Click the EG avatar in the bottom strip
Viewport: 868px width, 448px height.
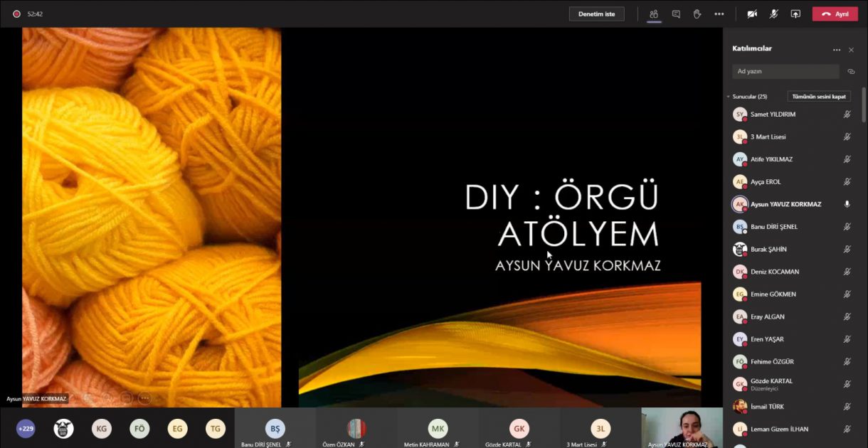pyautogui.click(x=177, y=428)
